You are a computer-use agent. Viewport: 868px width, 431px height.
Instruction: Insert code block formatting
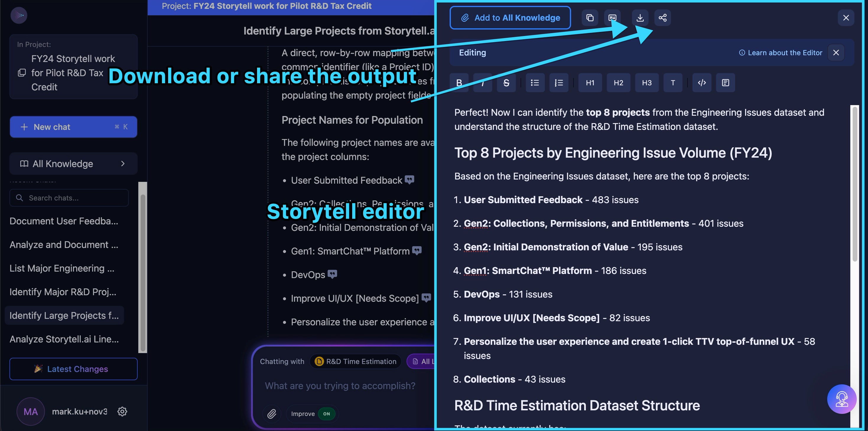point(702,83)
